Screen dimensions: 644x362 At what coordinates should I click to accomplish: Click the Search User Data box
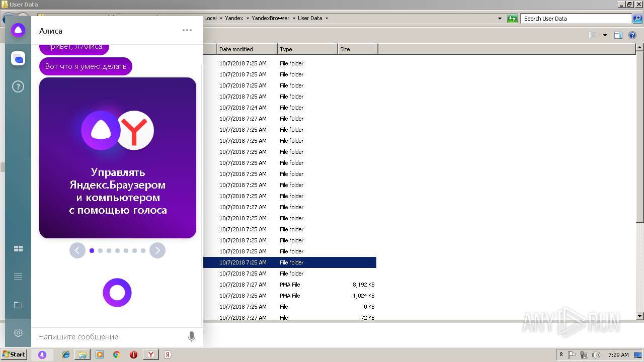pyautogui.click(x=576, y=19)
